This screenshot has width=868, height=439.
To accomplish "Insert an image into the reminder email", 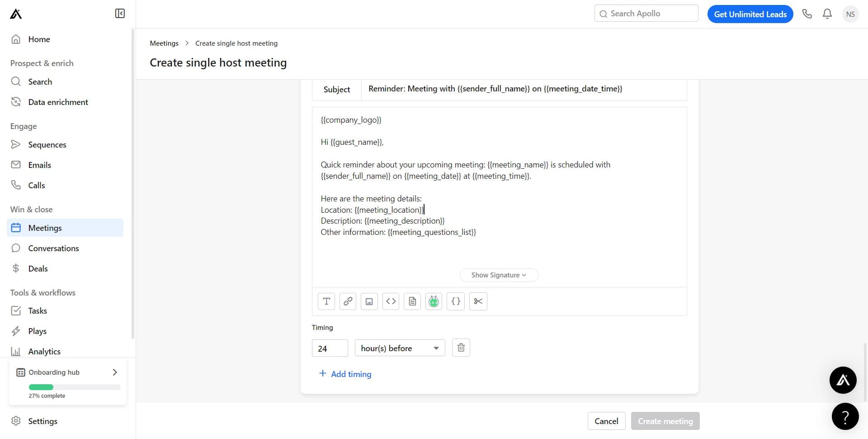I will [369, 301].
